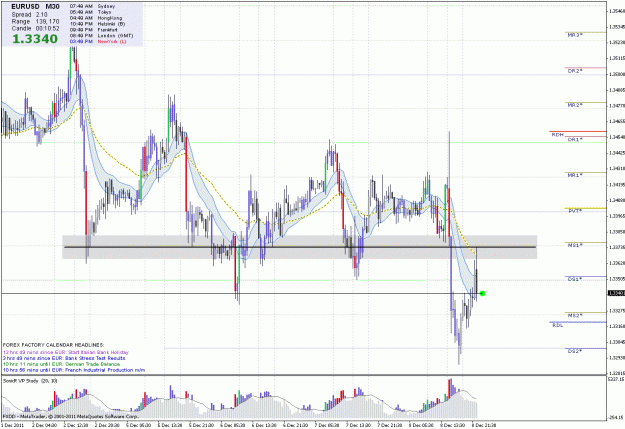Click the Bank Stress Test Results headline

pyautogui.click(x=64, y=358)
